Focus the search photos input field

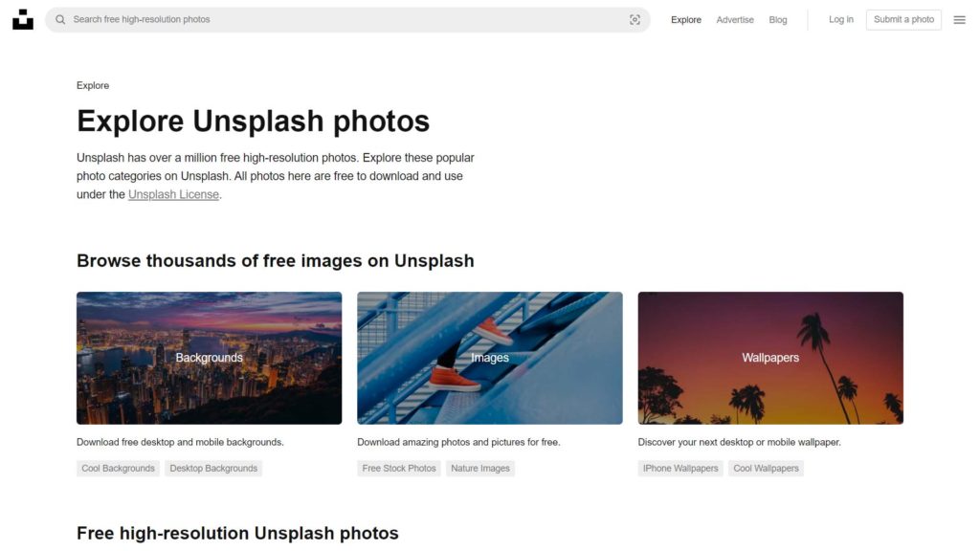[347, 20]
